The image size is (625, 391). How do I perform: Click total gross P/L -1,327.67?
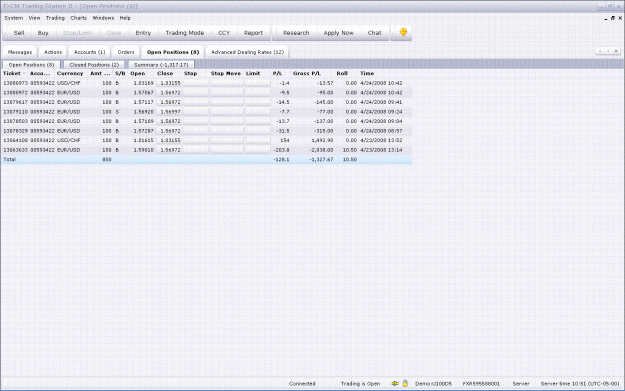click(321, 159)
